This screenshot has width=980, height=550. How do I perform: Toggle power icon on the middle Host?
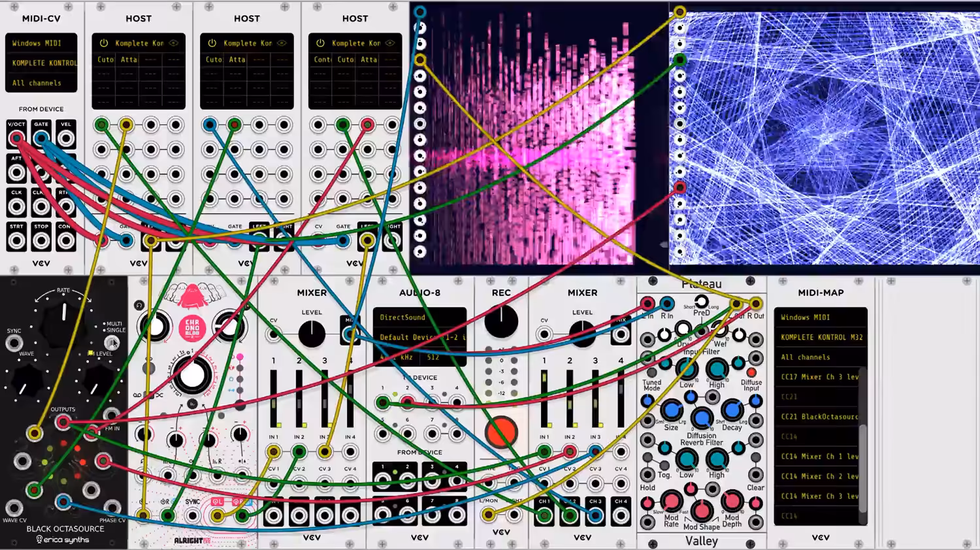(x=212, y=43)
